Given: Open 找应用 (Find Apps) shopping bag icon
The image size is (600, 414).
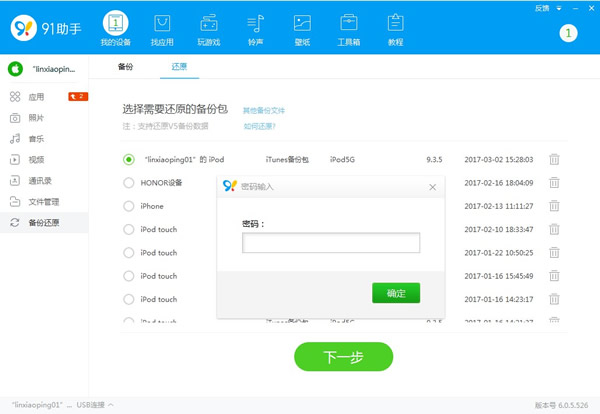Looking at the screenshot, I should click(161, 29).
